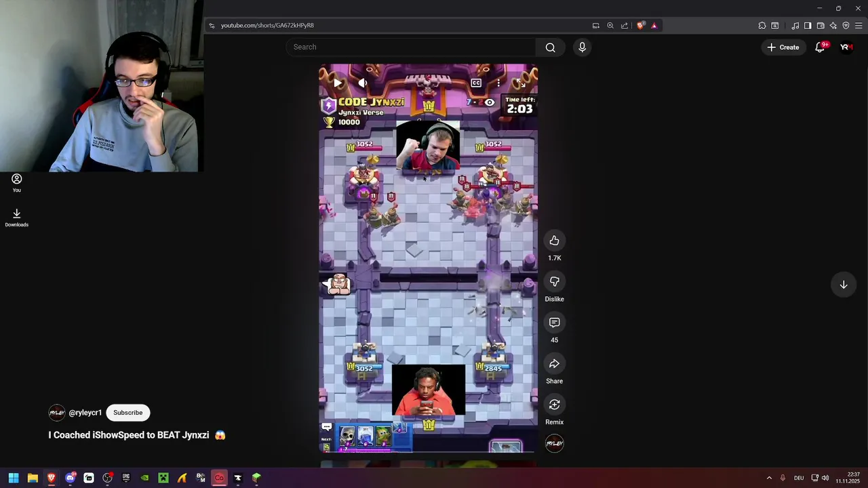Share this page from address bar

pyautogui.click(x=625, y=25)
